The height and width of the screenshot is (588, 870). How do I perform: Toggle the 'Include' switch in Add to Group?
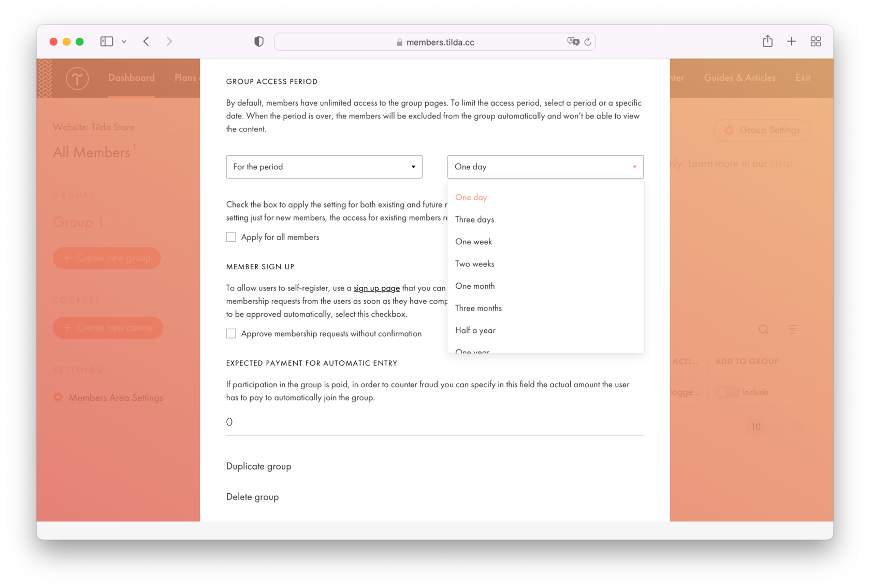pyautogui.click(x=727, y=392)
